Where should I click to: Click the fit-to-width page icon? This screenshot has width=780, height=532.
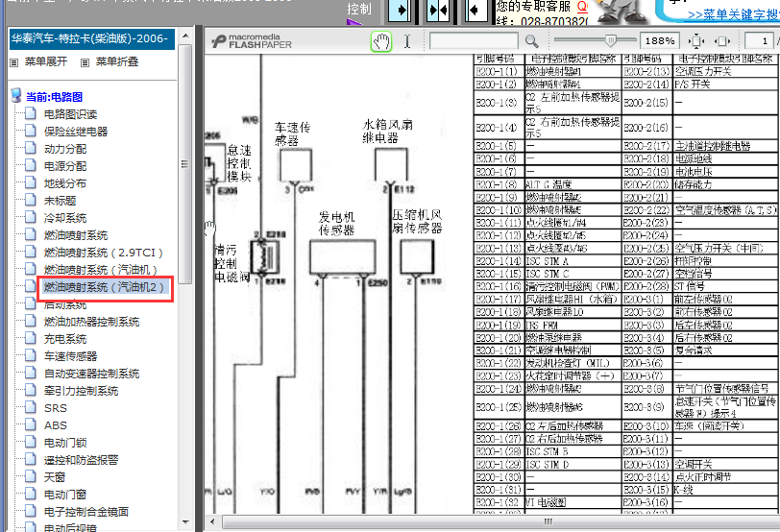click(x=721, y=41)
